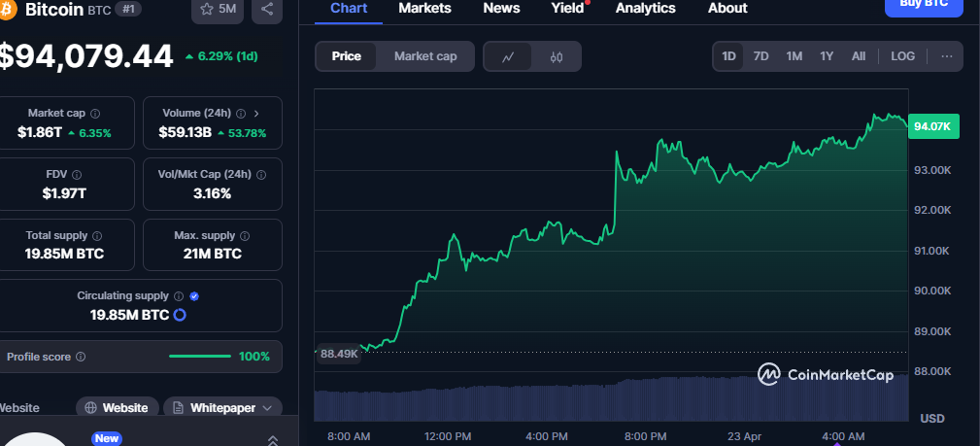This screenshot has width=980, height=446.
Task: Click the $1.97T FDV value
Action: (x=64, y=194)
